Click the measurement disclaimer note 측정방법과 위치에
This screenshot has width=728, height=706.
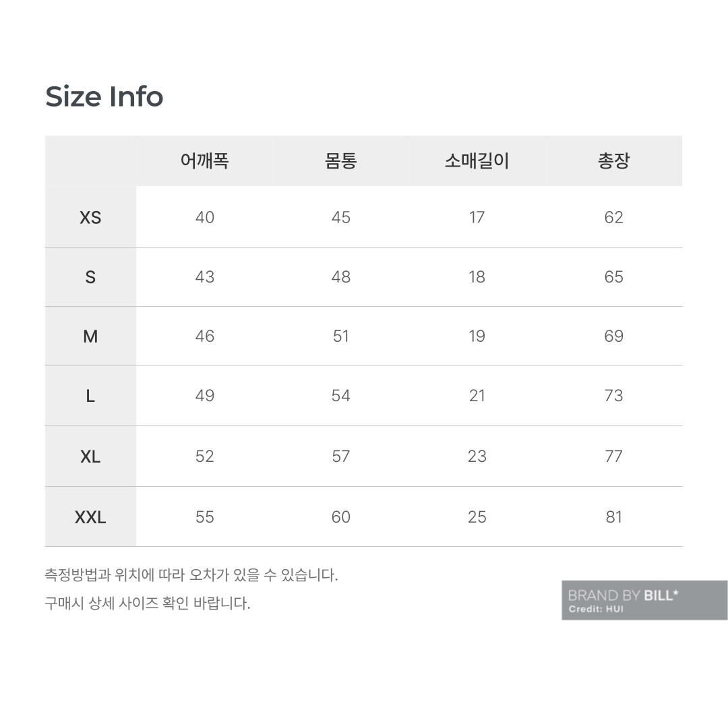pos(191,575)
